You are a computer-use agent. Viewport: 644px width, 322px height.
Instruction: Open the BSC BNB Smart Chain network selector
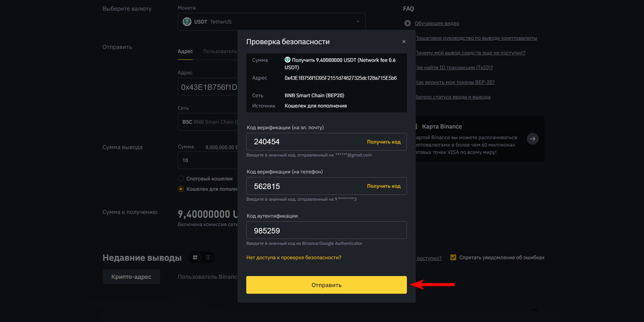click(208, 122)
